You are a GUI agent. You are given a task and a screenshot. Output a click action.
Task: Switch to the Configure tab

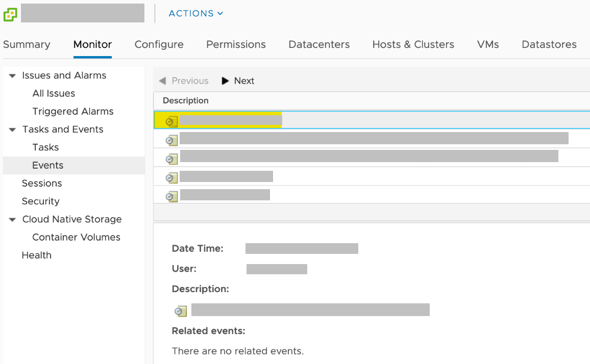coord(159,44)
